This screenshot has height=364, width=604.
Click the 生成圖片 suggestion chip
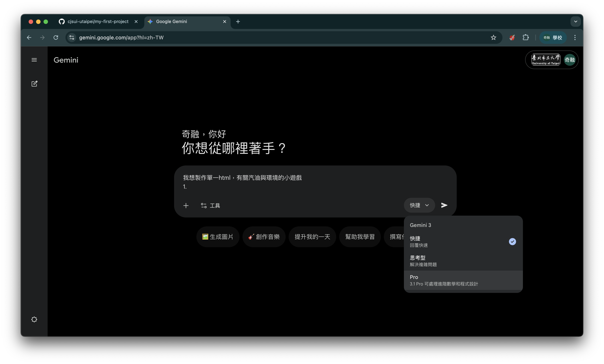[218, 237]
